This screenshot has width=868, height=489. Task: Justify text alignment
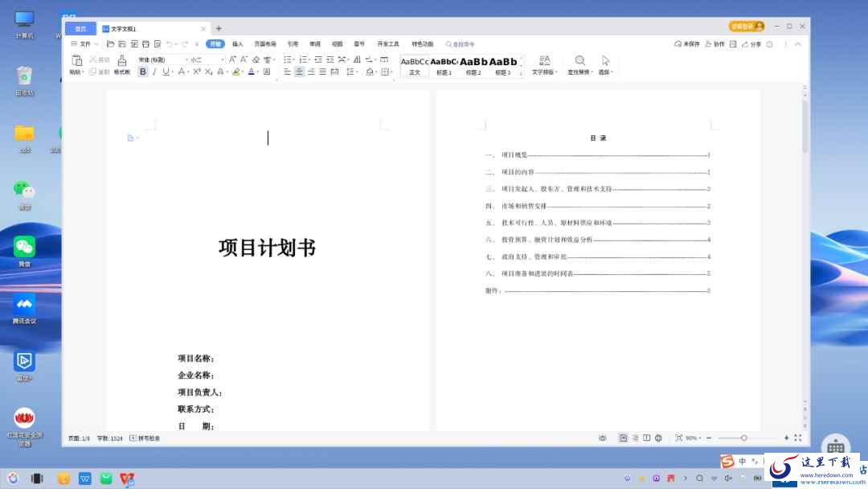[x=323, y=72]
